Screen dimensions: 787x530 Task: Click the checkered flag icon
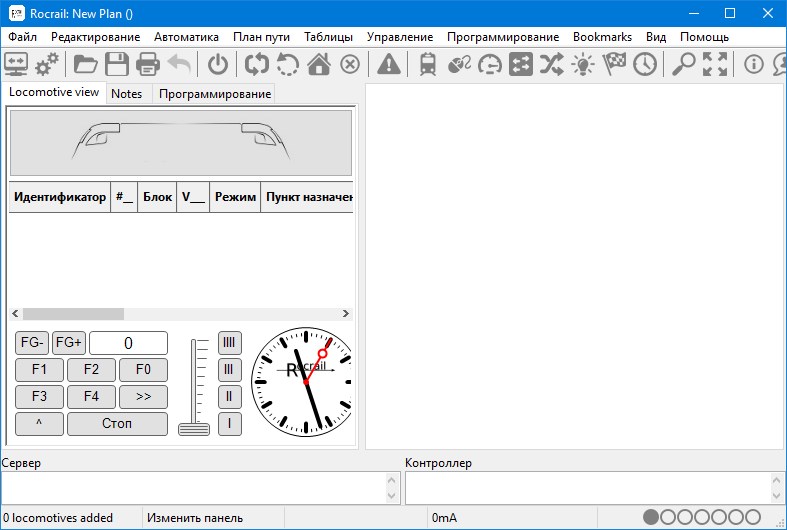coord(614,64)
